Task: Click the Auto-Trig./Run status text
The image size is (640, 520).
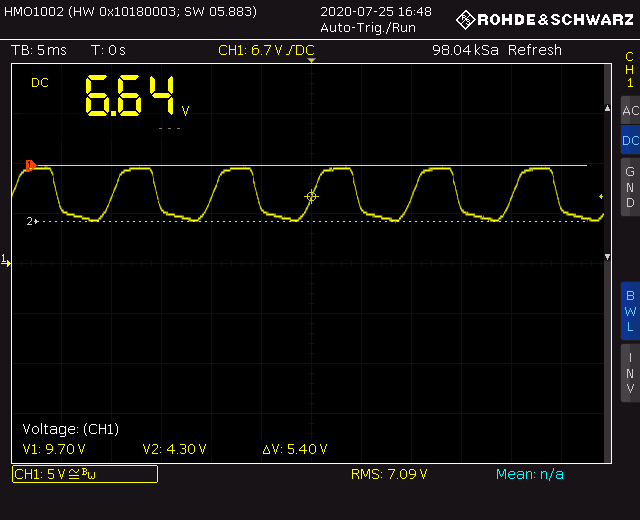Action: pyautogui.click(x=368, y=28)
